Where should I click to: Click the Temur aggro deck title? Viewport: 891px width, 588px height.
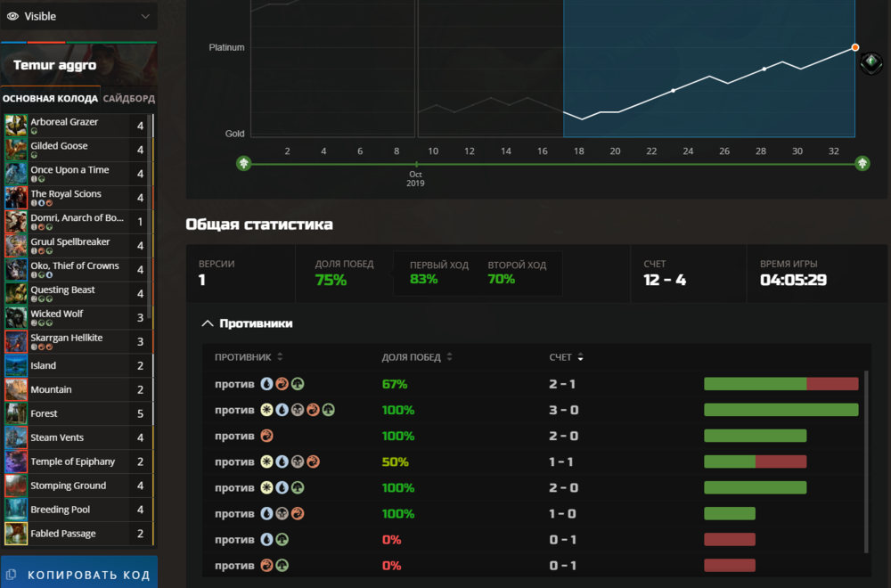pos(54,65)
